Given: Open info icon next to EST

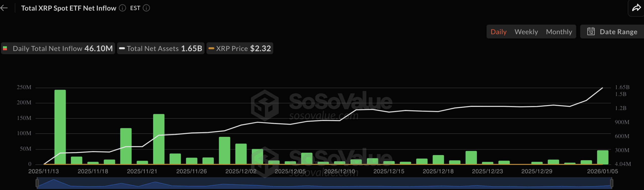Looking at the screenshot, I should [x=146, y=8].
